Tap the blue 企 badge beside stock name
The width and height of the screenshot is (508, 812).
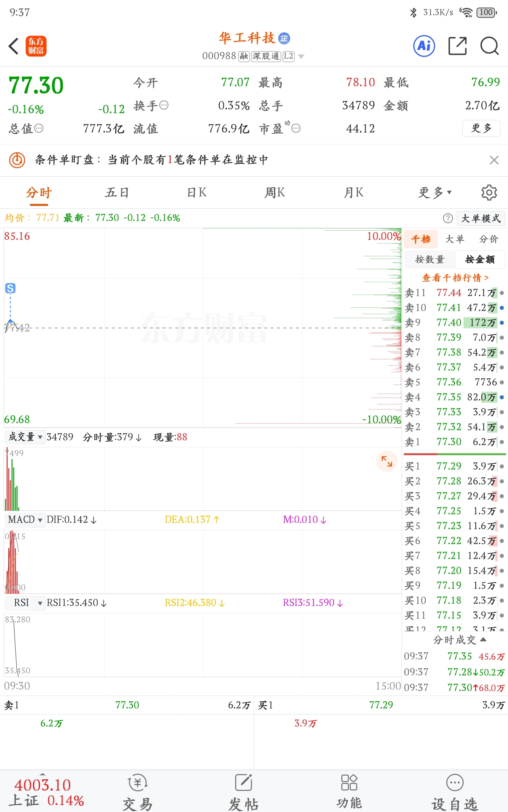(x=284, y=38)
